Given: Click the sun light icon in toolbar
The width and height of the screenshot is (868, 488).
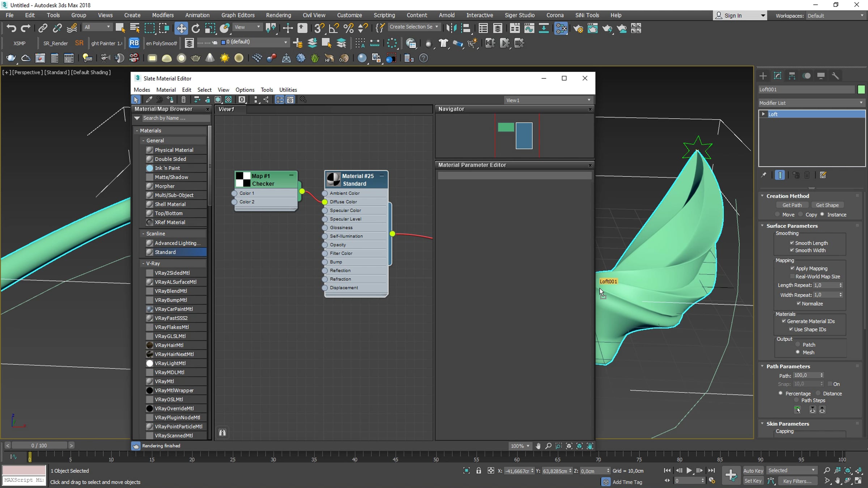Looking at the screenshot, I should pyautogui.click(x=225, y=58).
